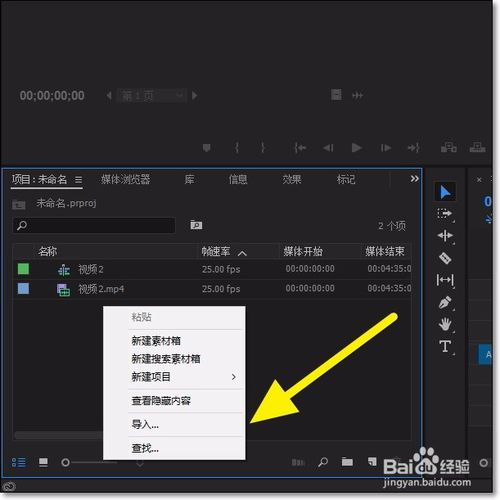
Task: Select the Razor tool
Action: coord(445,258)
